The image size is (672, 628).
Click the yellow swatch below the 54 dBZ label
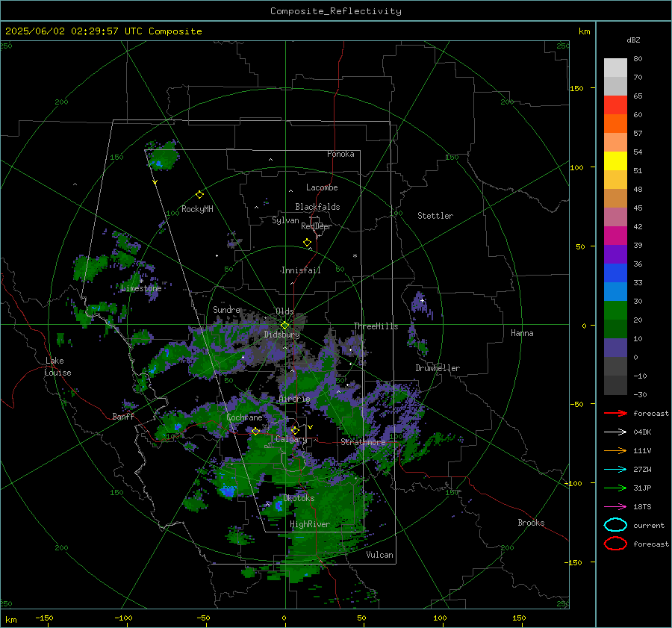[x=615, y=161]
